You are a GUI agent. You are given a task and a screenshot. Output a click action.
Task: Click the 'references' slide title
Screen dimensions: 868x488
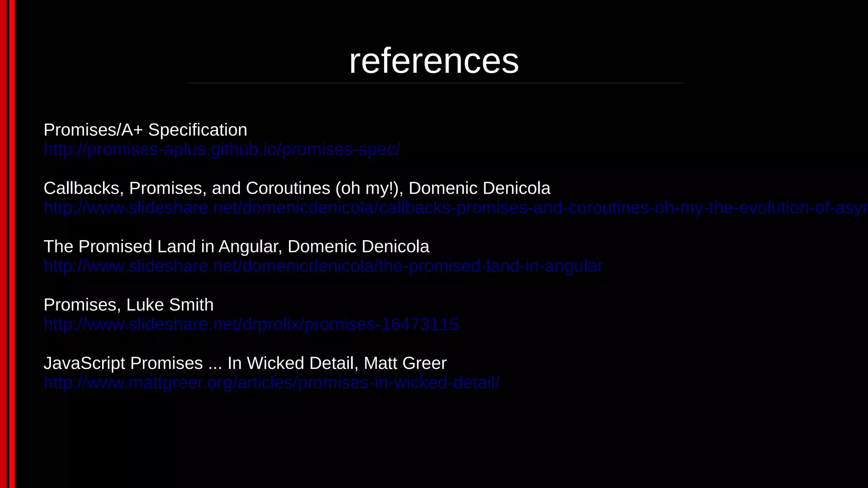coord(434,61)
